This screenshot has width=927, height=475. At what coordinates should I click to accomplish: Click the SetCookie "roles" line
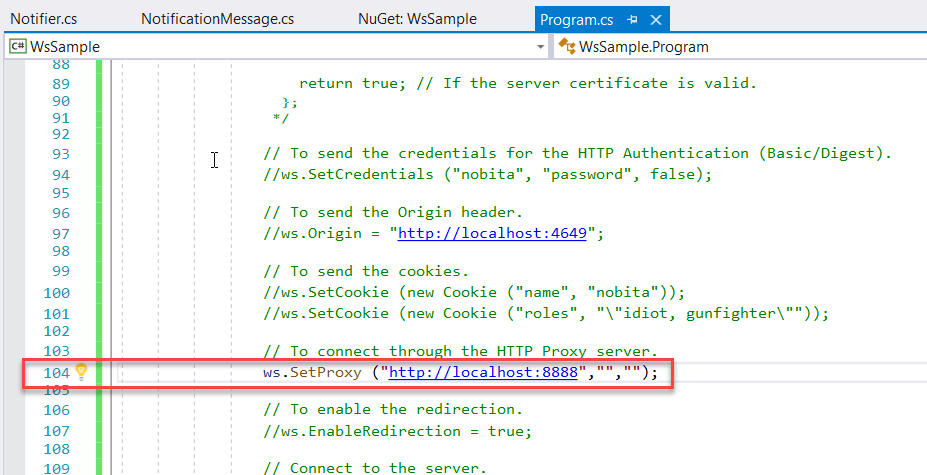click(547, 314)
